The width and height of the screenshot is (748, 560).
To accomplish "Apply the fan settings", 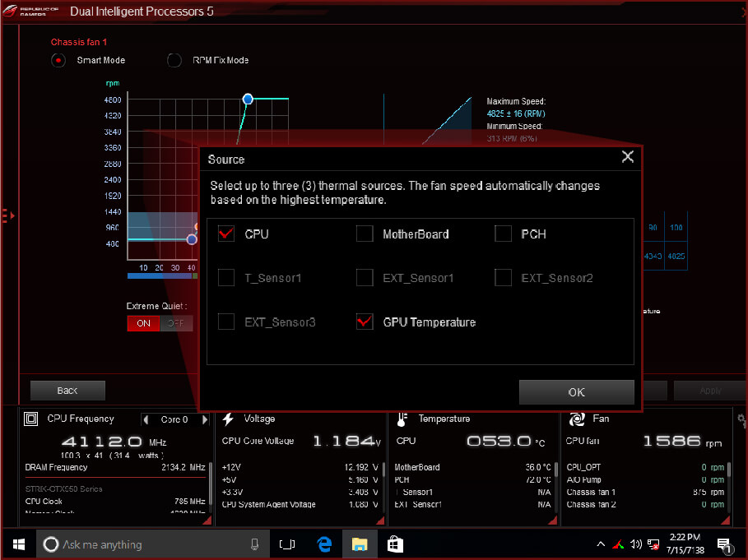I will 710,391.
